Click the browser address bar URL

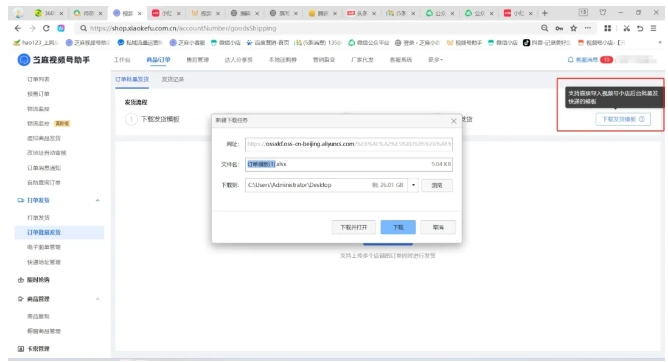183,28
